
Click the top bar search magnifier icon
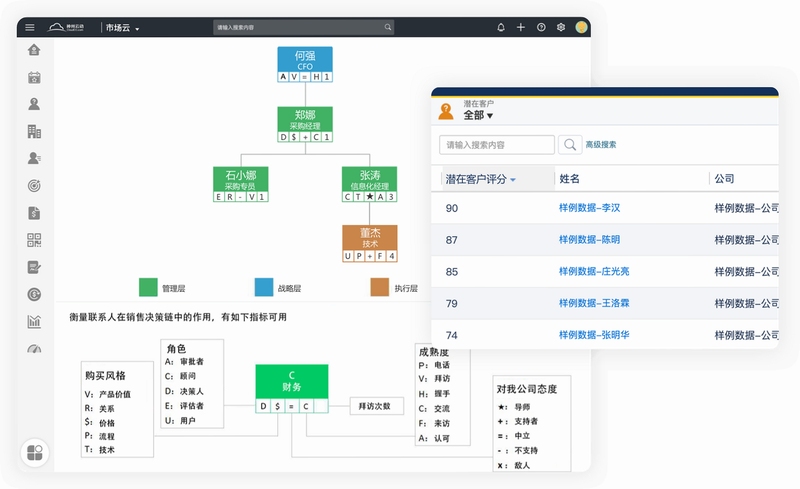[x=388, y=28]
